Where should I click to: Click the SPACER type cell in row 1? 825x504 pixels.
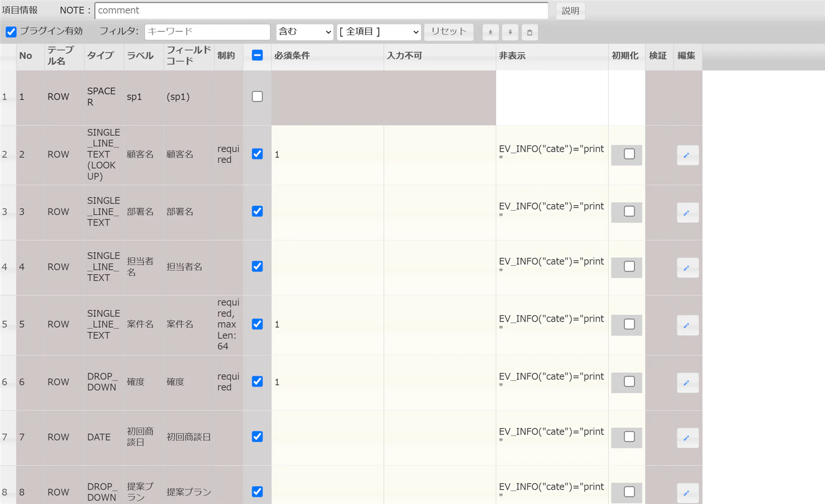(104, 97)
